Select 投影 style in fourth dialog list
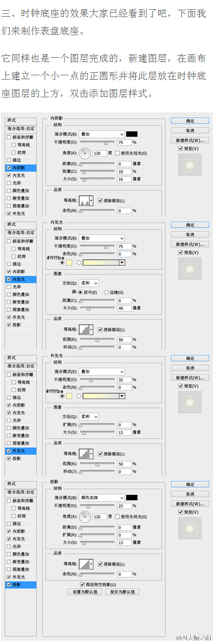This screenshot has width=214, height=644. (21, 584)
